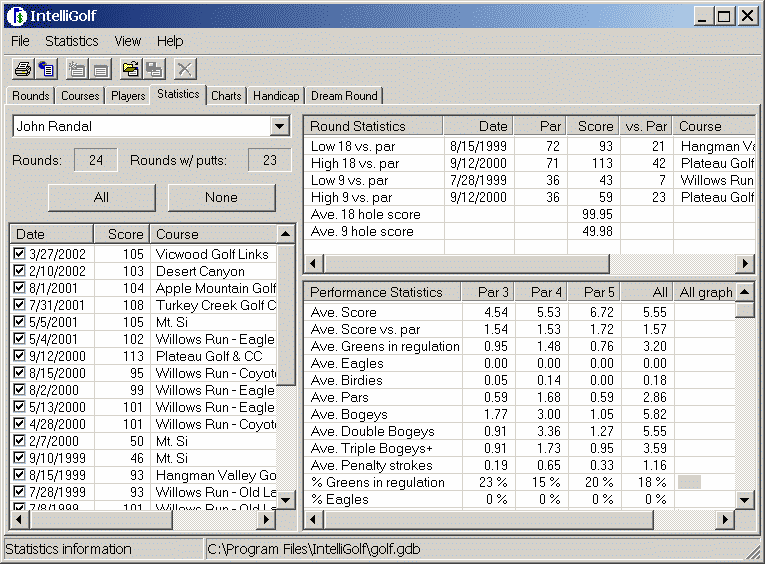This screenshot has height=564, width=765.
Task: Click the vs. Par column header
Action: 646,126
